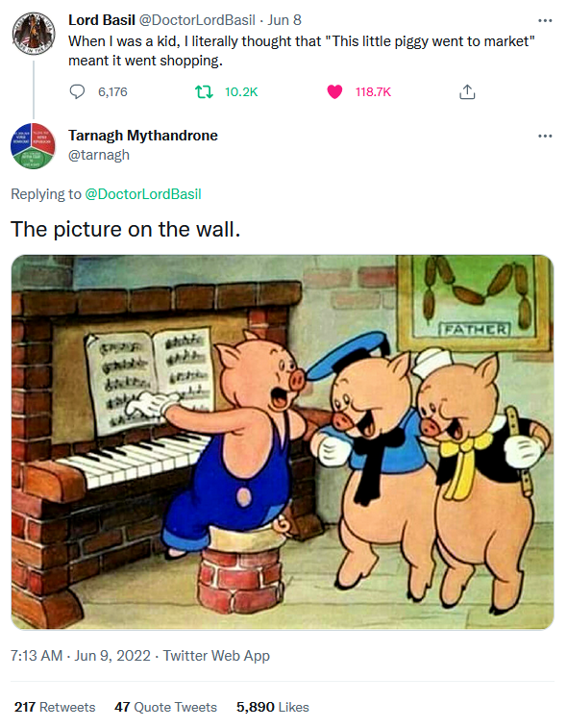
Task: Click the @DoctorLordBasil handle next to Lord Basil
Action: click(x=197, y=20)
